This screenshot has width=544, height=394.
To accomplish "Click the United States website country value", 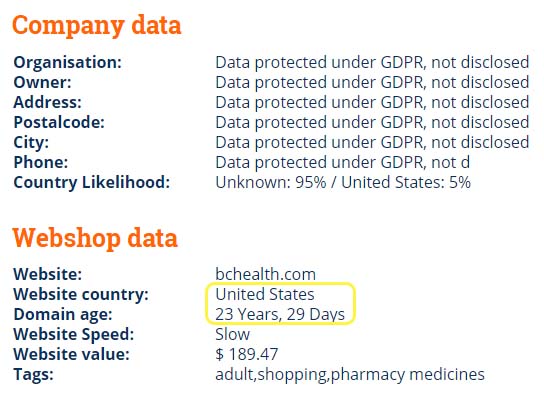I will point(265,294).
